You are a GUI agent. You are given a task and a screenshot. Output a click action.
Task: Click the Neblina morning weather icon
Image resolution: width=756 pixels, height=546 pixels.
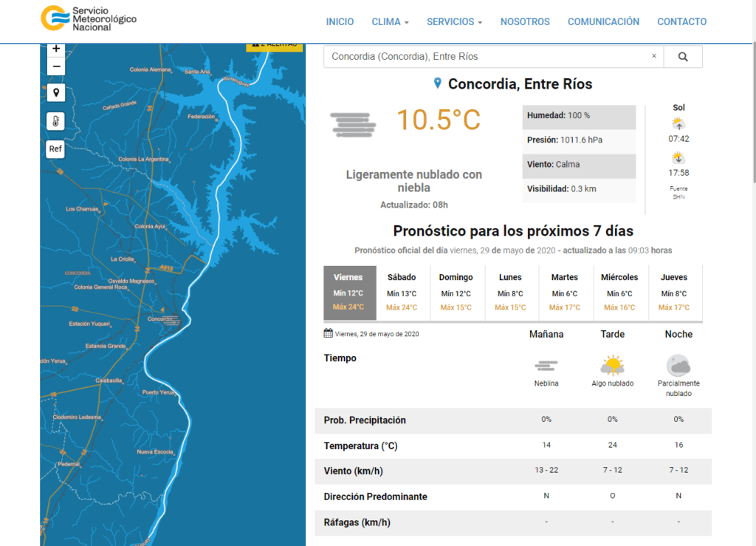[x=546, y=366]
